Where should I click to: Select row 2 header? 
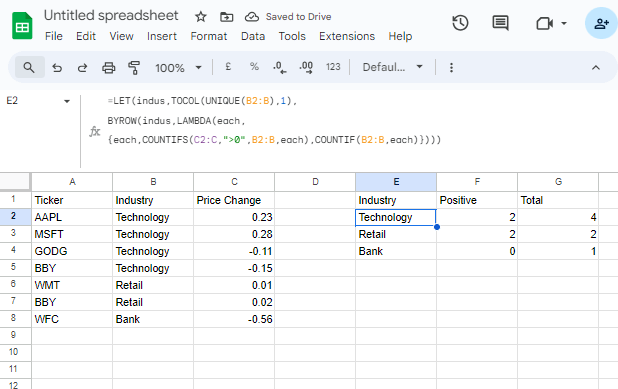(x=15, y=217)
